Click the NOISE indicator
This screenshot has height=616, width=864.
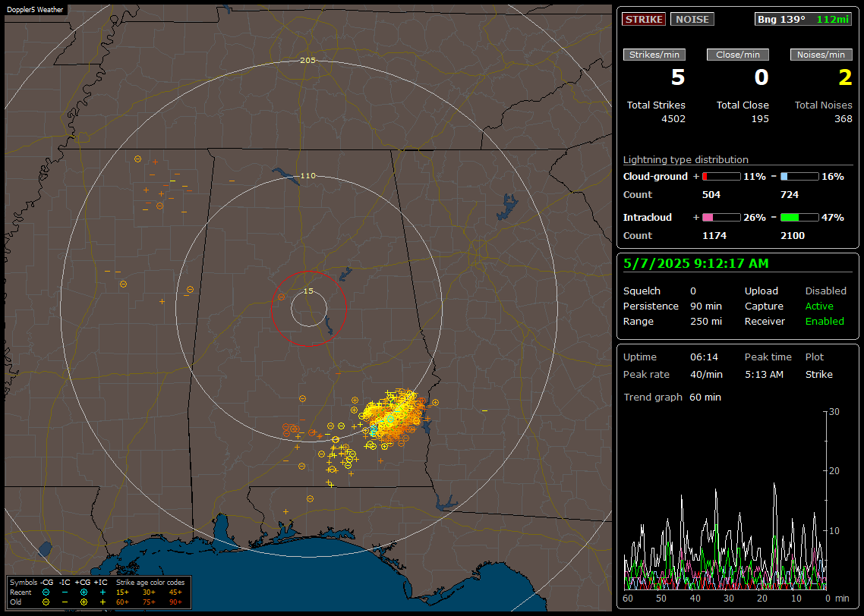point(692,19)
